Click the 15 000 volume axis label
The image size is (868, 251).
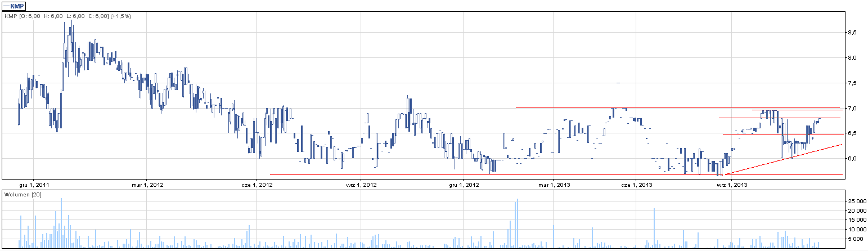coord(857,220)
